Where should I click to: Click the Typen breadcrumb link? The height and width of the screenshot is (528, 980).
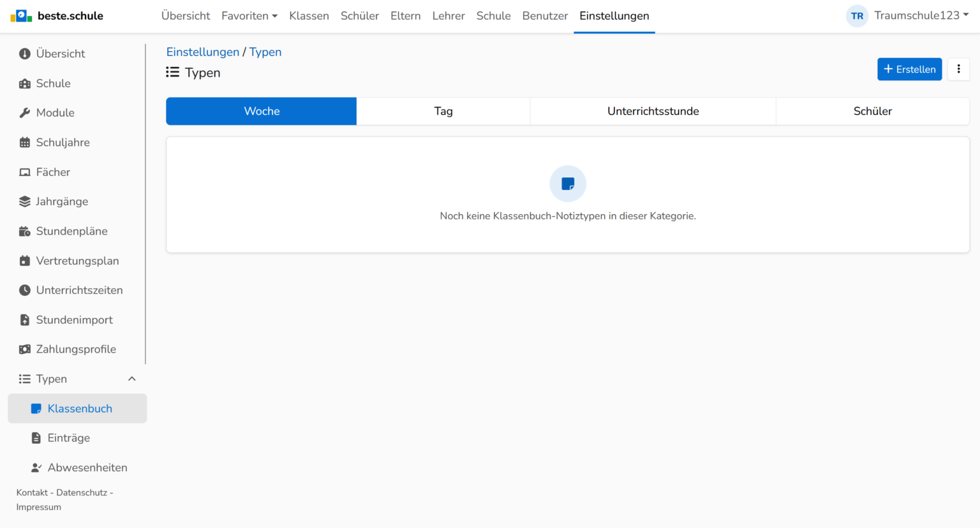coord(265,52)
